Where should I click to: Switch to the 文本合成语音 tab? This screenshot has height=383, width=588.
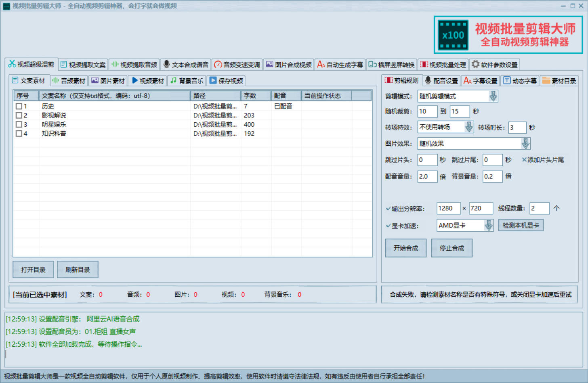pos(186,65)
